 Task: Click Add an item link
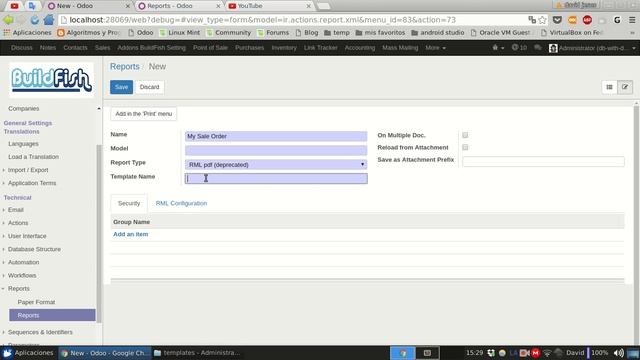point(131,234)
